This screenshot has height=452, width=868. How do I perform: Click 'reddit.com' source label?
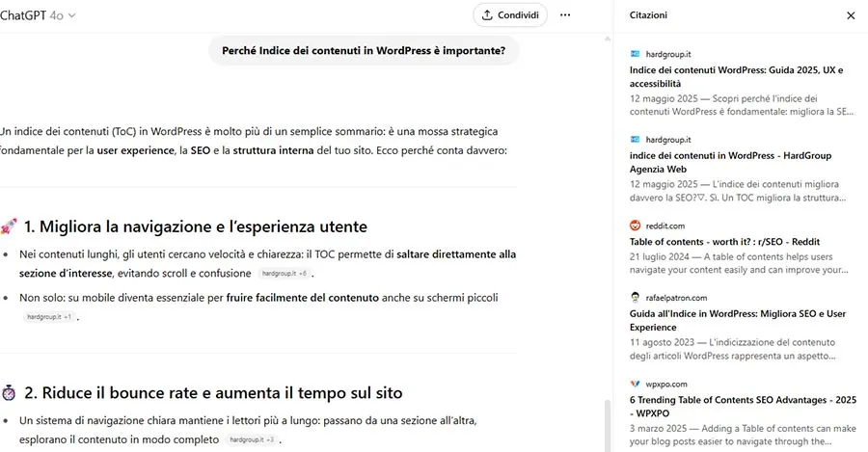pos(665,226)
